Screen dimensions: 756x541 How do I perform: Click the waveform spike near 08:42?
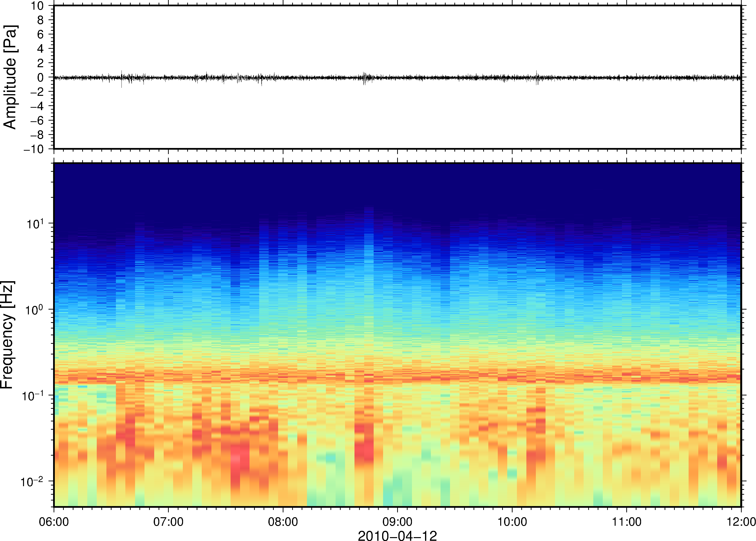click(364, 78)
